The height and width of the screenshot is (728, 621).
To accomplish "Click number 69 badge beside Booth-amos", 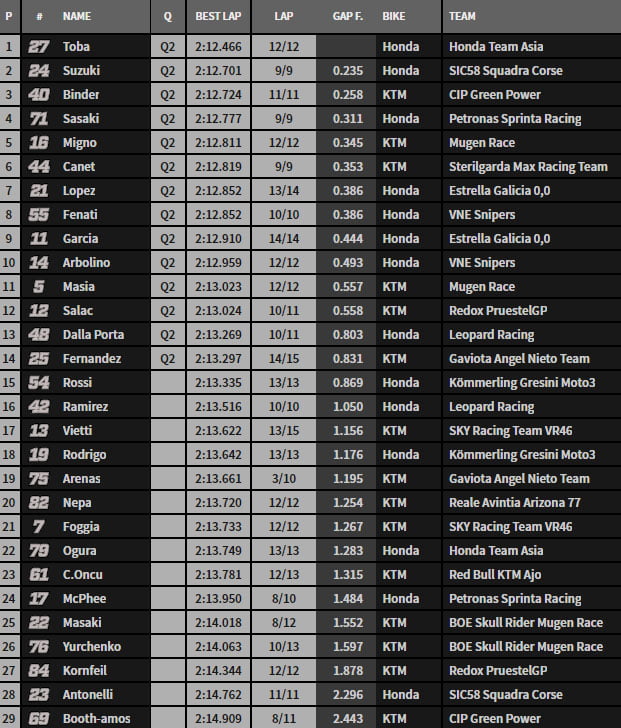I will coord(39,719).
